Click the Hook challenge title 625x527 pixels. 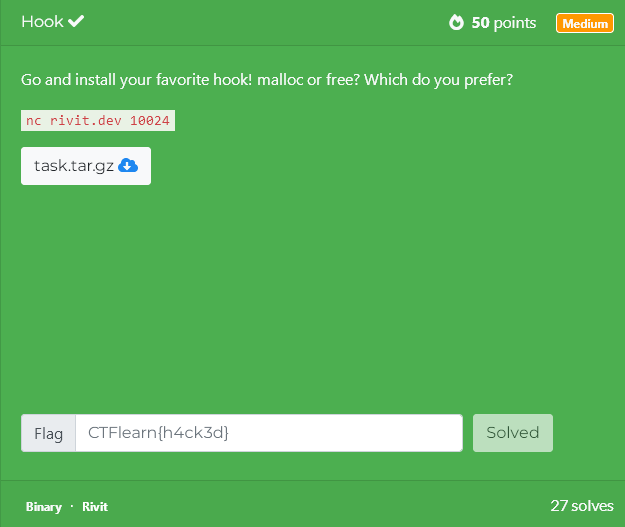42,22
